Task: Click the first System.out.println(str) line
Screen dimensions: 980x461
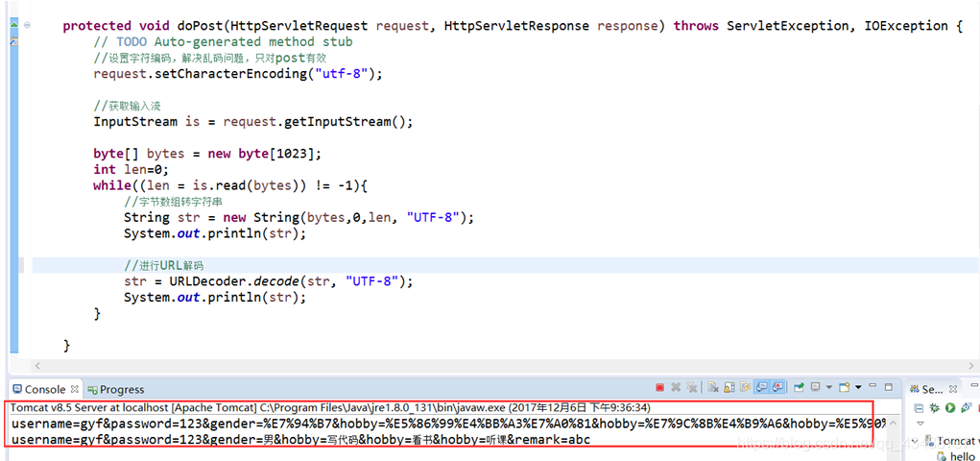Action: coord(215,233)
